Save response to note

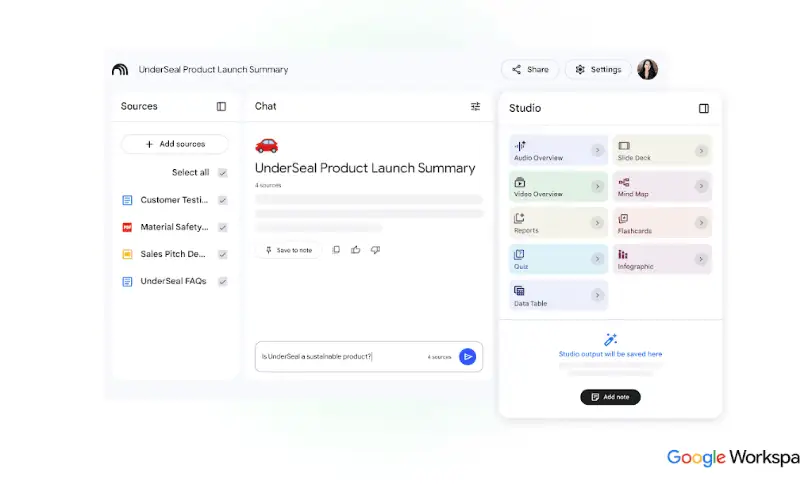289,250
